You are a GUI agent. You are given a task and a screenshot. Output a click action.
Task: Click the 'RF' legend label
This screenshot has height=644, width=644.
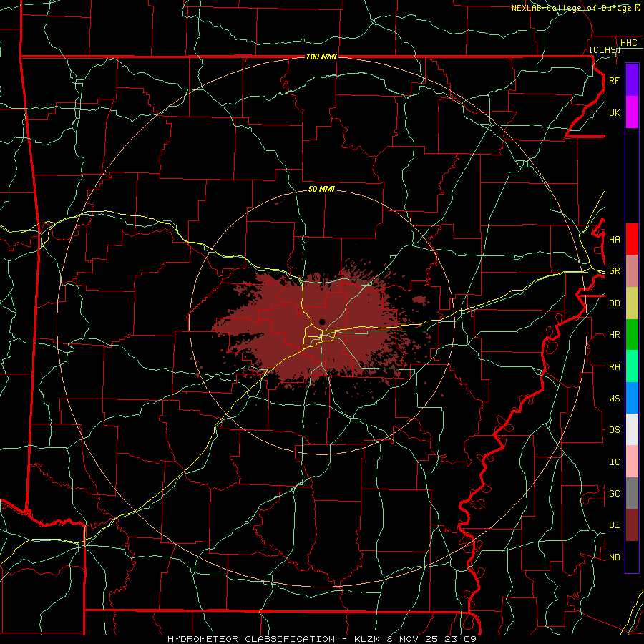(615, 80)
